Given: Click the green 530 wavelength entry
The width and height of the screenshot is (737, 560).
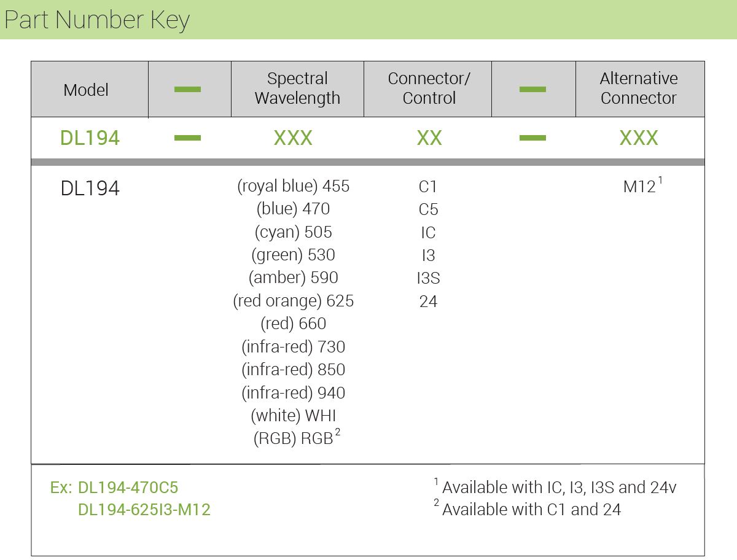Looking at the screenshot, I should (x=293, y=255).
